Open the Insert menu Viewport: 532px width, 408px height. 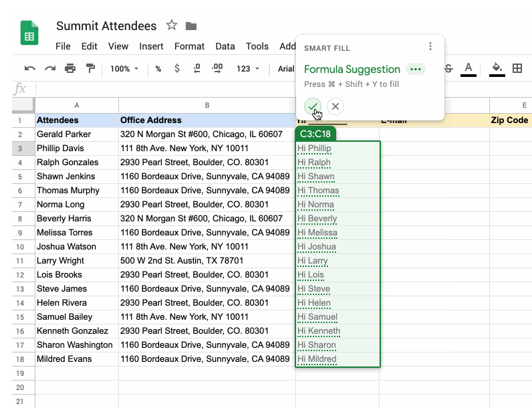(x=151, y=46)
